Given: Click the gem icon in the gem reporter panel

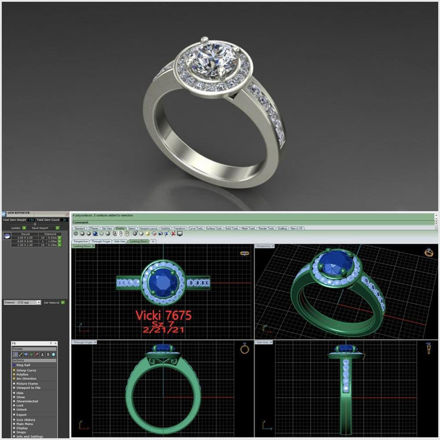Looking at the screenshot, I should [7, 236].
